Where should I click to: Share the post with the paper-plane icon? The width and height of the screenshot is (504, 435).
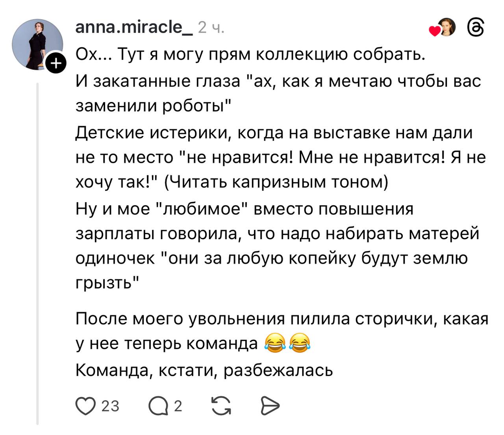pyautogui.click(x=270, y=406)
